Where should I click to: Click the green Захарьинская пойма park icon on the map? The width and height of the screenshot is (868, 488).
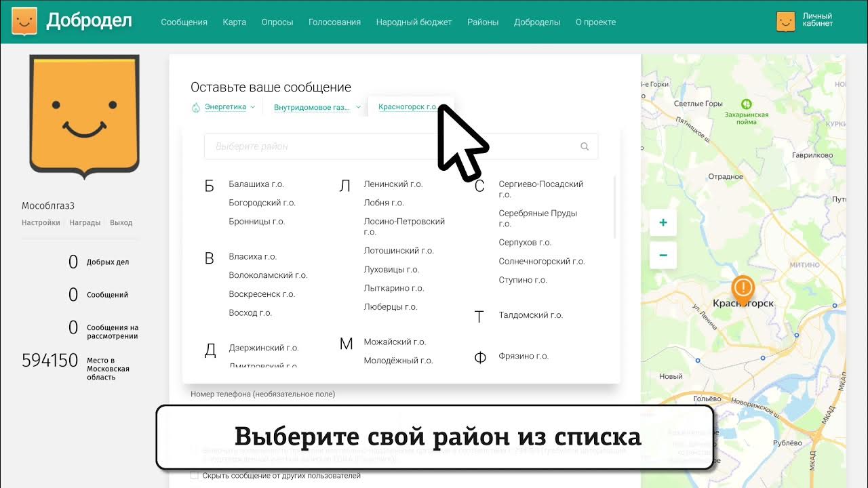(747, 104)
